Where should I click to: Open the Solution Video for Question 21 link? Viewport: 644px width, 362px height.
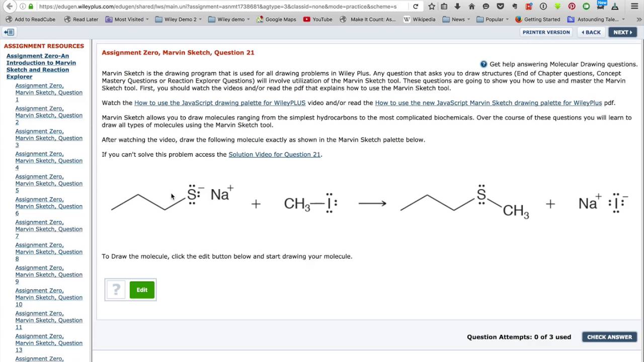point(274,154)
